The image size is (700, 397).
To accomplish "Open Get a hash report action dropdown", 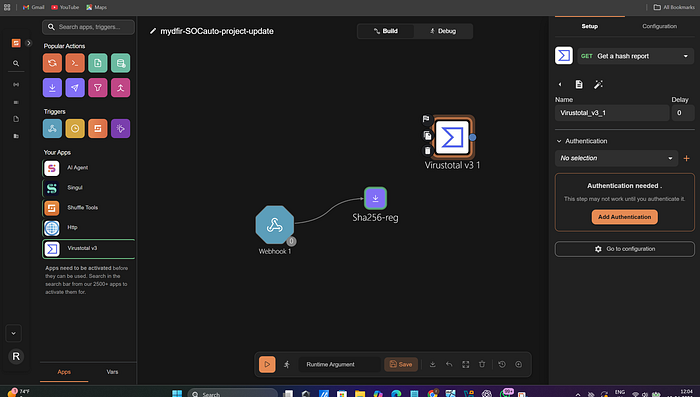I will click(x=636, y=56).
